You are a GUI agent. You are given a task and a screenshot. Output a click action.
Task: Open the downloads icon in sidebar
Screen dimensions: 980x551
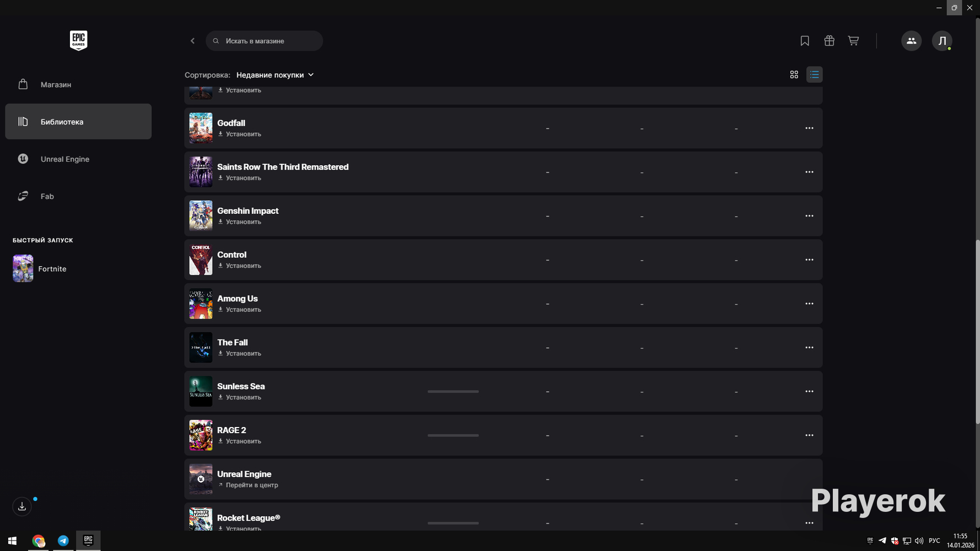click(22, 506)
